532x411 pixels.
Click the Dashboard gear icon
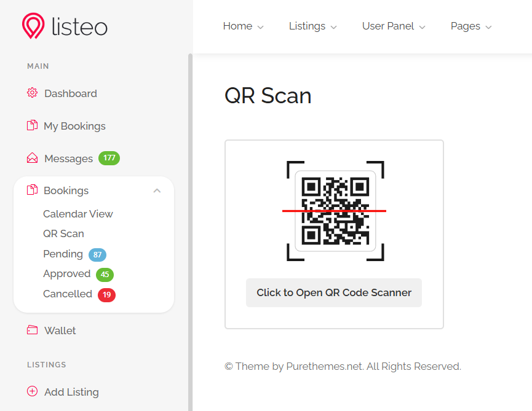[x=32, y=93]
